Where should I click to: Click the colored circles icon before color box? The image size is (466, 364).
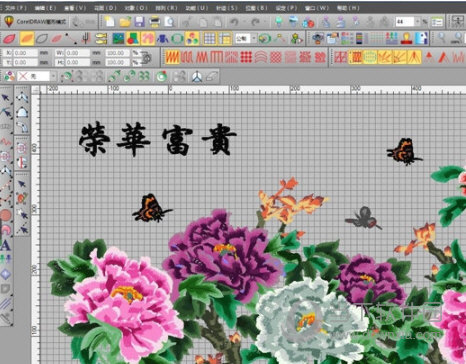(x=9, y=76)
